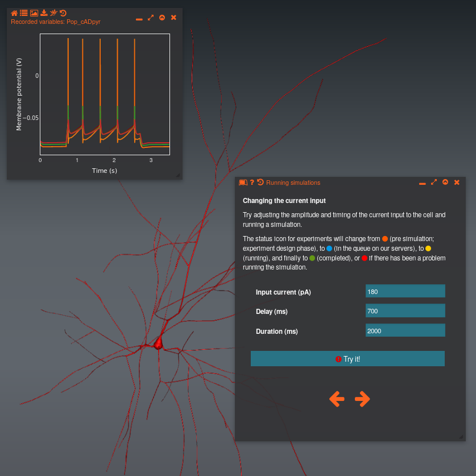Maximize the Running simulations panel
This screenshot has height=476, width=476.
pyautogui.click(x=434, y=182)
